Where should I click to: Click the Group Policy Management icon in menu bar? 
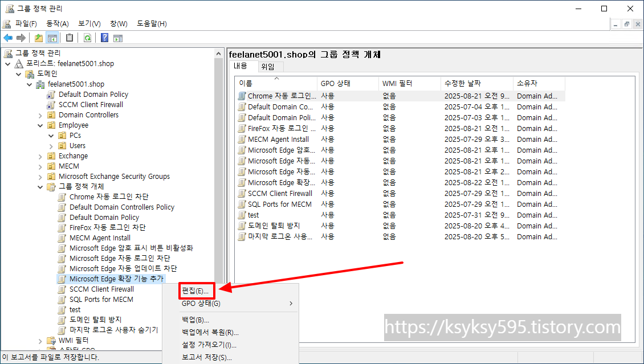coord(7,23)
